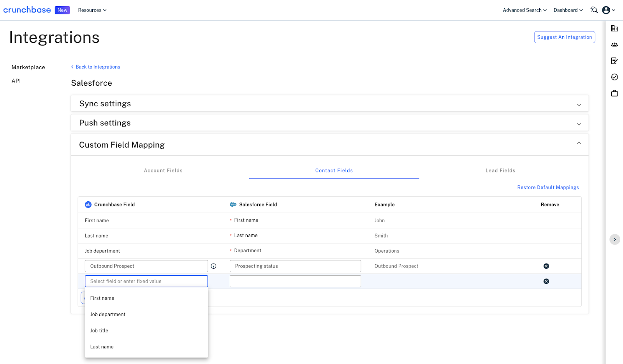
Task: Open the people icon in right sidebar
Action: click(x=614, y=45)
